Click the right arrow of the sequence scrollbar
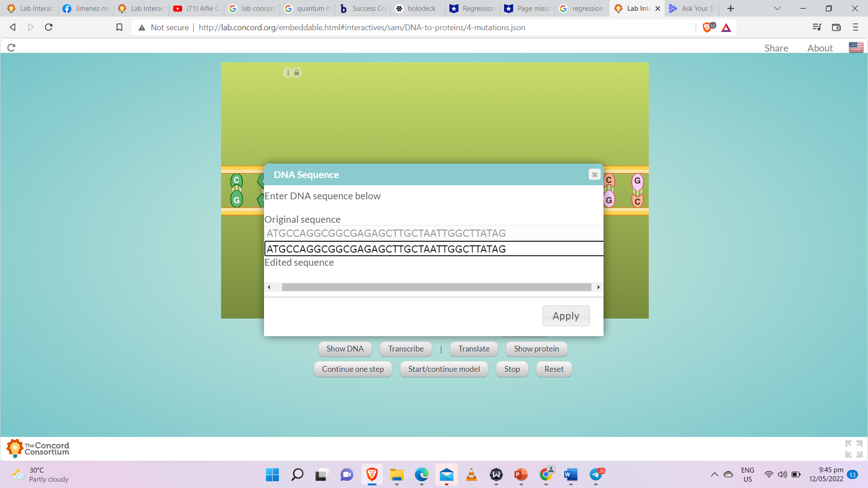Image resolution: width=868 pixels, height=488 pixels. pyautogui.click(x=598, y=287)
